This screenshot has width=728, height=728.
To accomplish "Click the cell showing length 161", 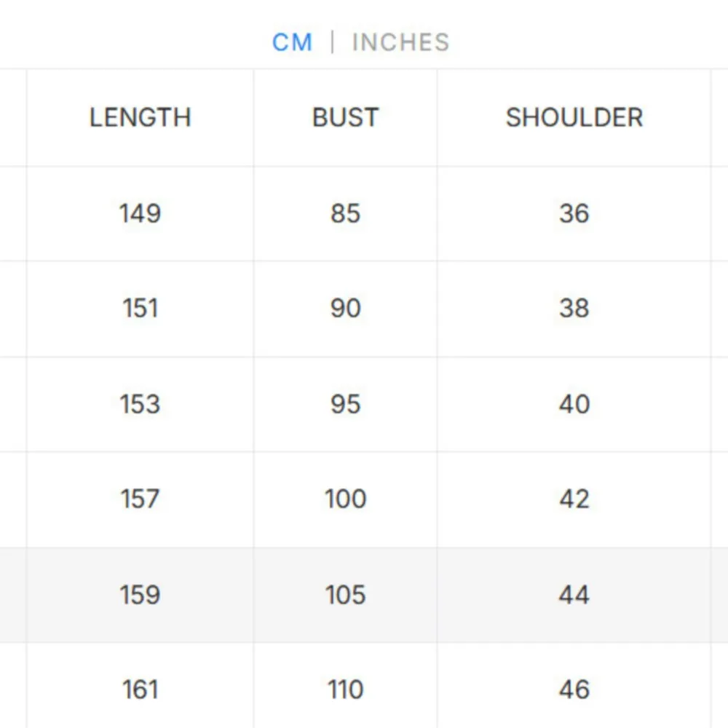I will click(138, 689).
